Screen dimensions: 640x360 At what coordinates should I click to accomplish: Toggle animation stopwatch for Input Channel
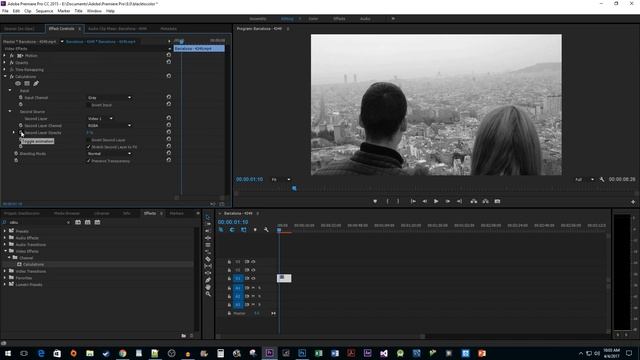tap(21, 98)
